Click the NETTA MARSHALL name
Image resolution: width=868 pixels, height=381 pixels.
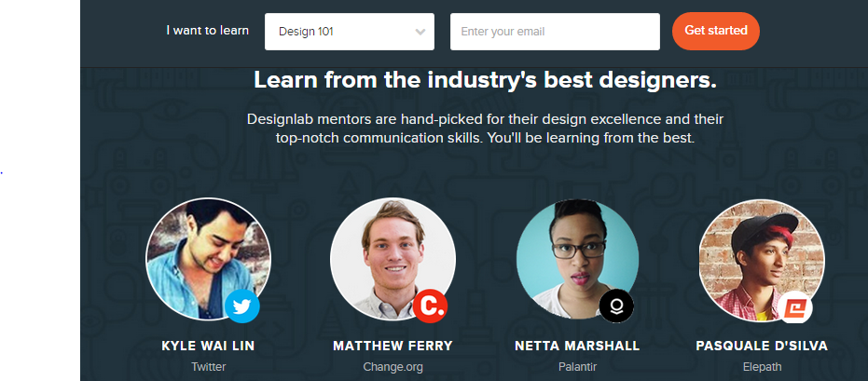click(577, 347)
